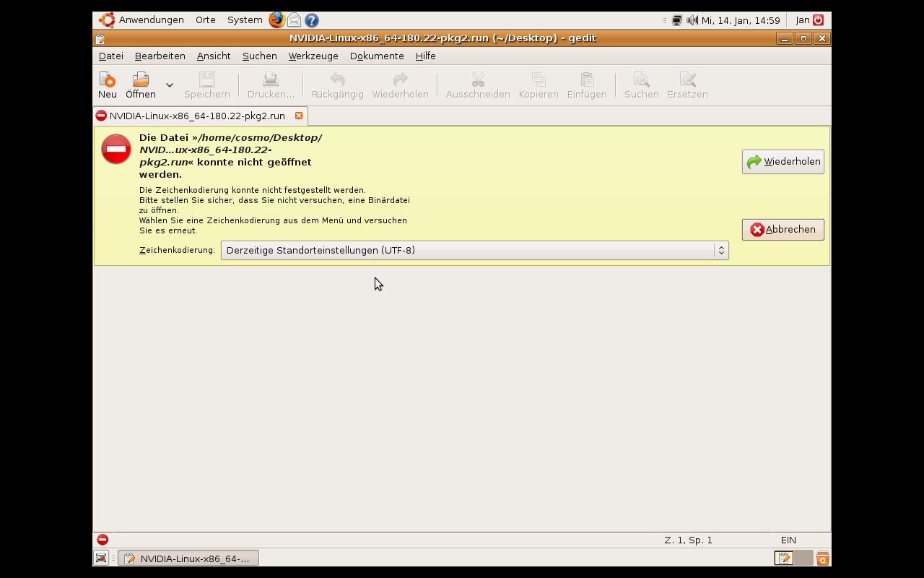Click the network monitor tray icon
924x578 pixels.
tap(677, 20)
